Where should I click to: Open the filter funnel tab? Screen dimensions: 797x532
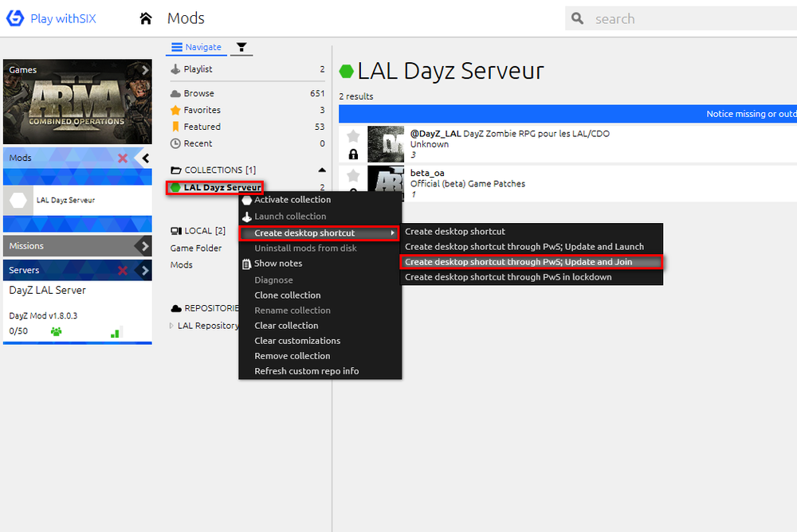pos(241,47)
